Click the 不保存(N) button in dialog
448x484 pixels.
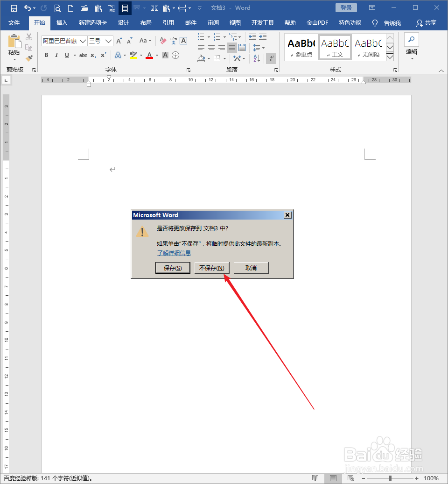(x=212, y=268)
